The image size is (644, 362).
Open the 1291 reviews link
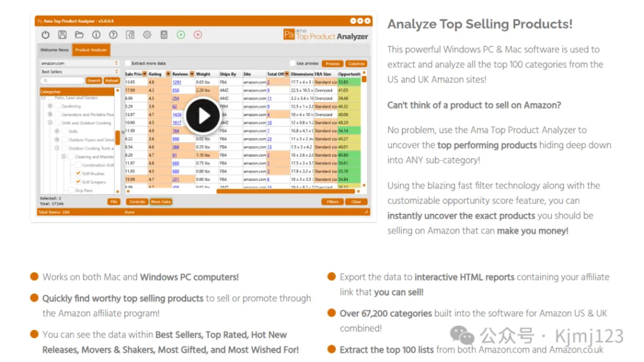tap(177, 82)
